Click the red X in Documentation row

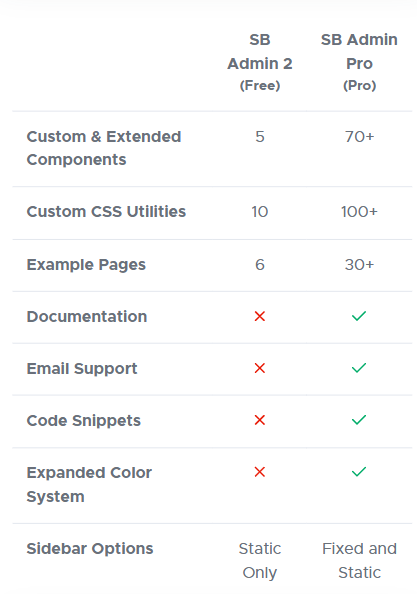260,316
